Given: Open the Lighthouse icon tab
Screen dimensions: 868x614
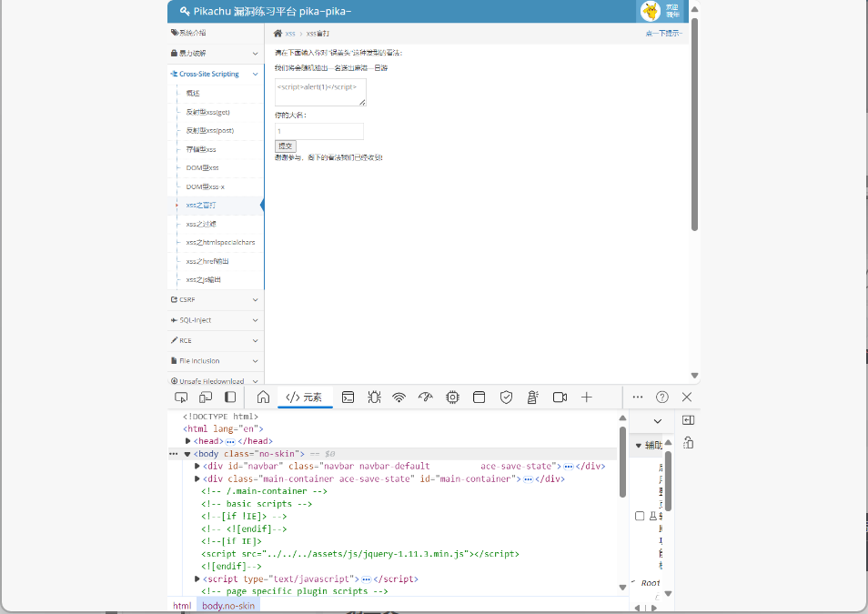Looking at the screenshot, I should point(532,397).
